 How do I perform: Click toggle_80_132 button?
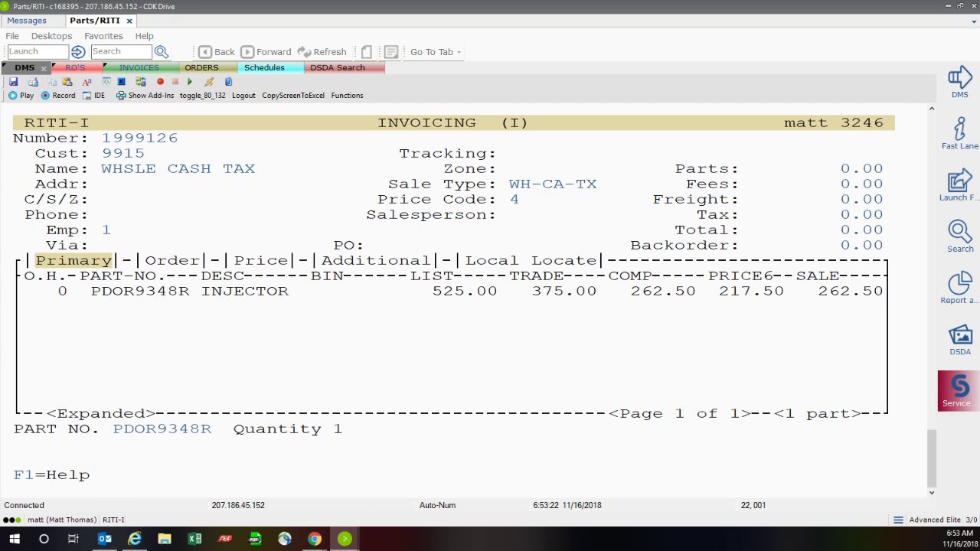202,96
